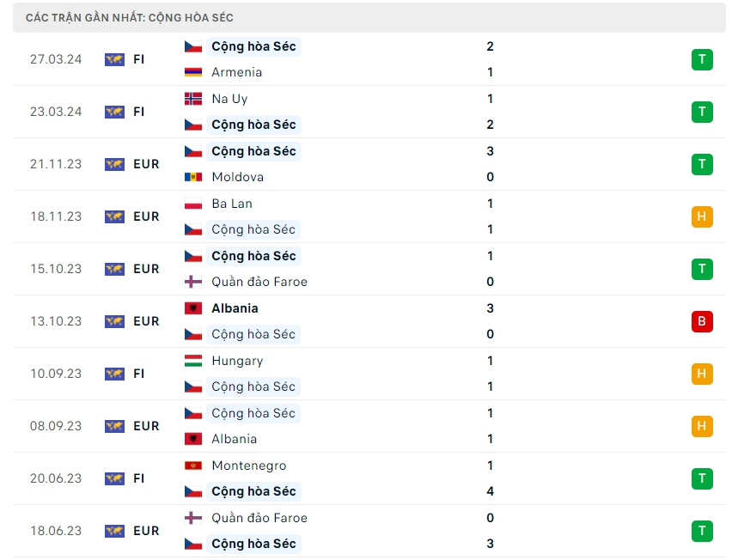Image resolution: width=738 pixels, height=560 pixels.
Task: Open the Montenegro team page
Action: [x=248, y=466]
